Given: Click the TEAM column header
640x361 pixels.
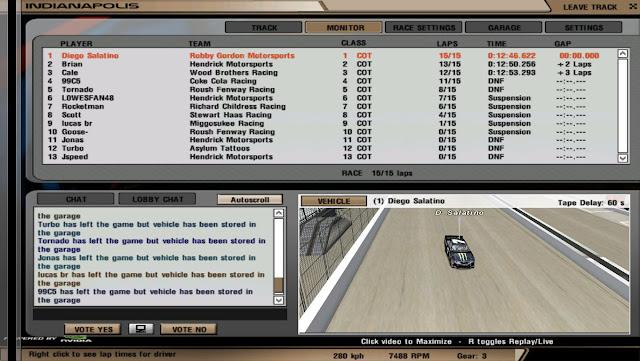Looking at the screenshot, I should point(200,43).
